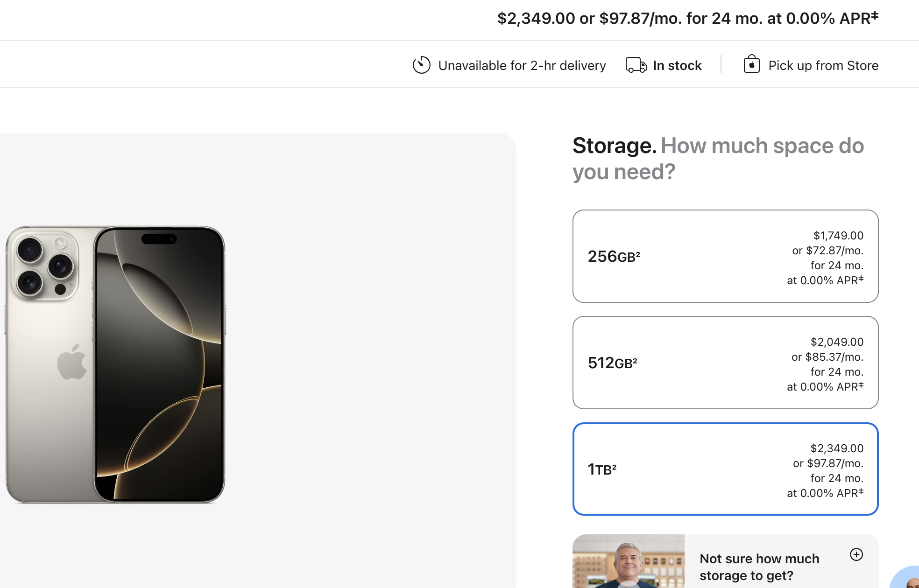Select the 1TB storage option

pyautogui.click(x=725, y=469)
